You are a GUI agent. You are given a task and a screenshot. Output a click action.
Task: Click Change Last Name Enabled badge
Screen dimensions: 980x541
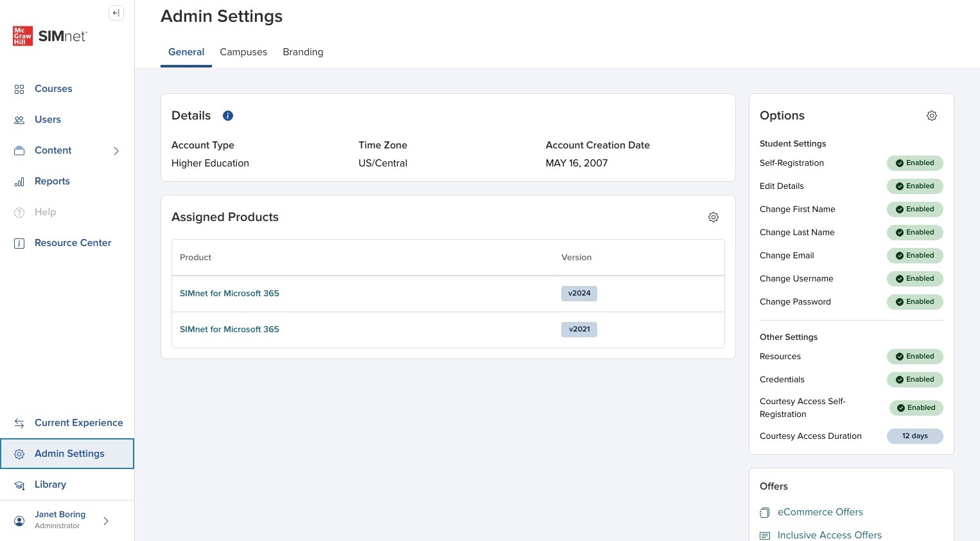pos(915,233)
